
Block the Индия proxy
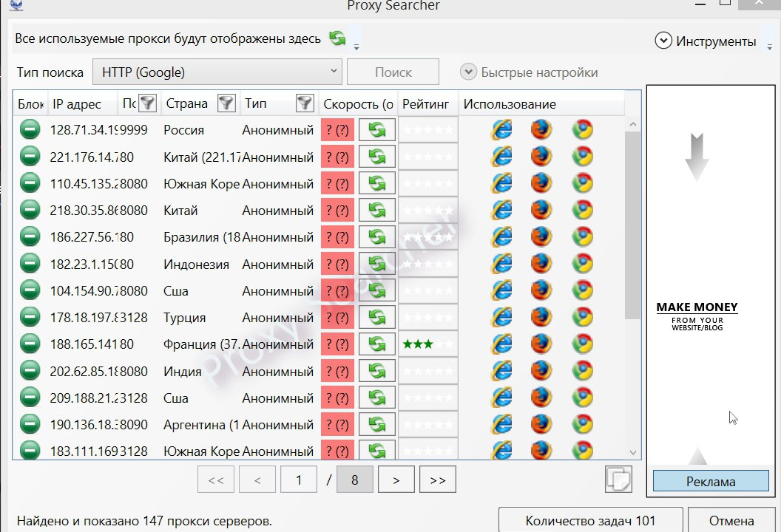30,370
